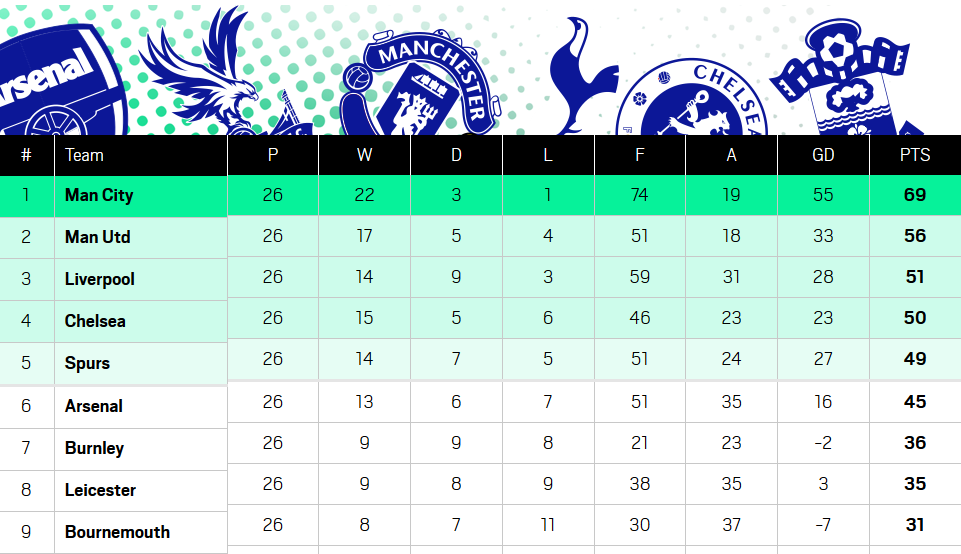This screenshot has height=554, width=961.
Task: Click the Tottenham cockerel crest
Action: pyautogui.click(x=585, y=70)
